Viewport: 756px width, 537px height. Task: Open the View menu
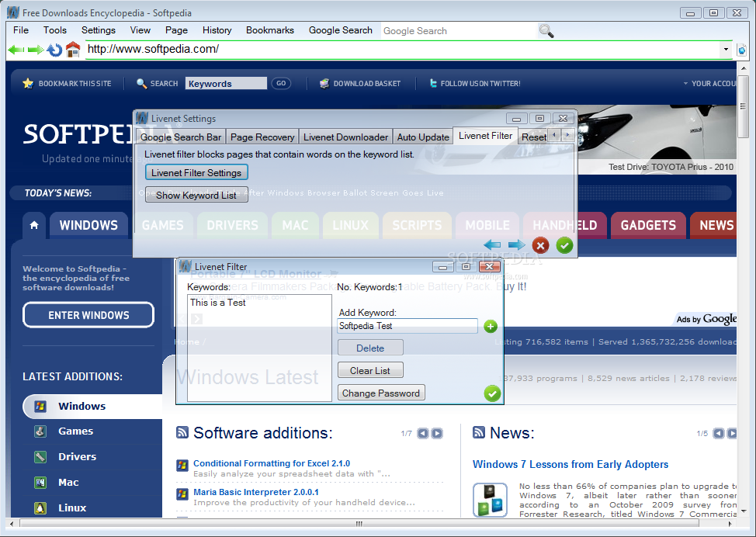pos(140,30)
